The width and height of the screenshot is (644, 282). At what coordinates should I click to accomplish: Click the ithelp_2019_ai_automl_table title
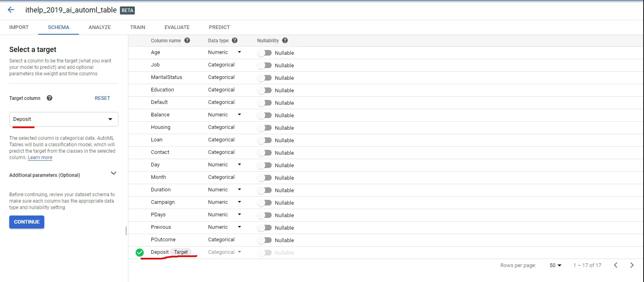(71, 10)
